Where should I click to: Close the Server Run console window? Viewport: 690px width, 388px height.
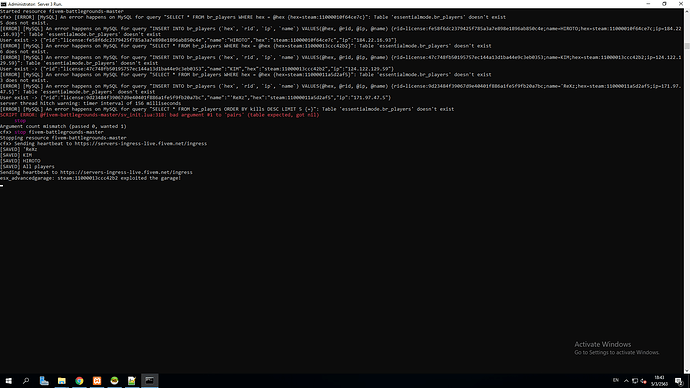[681, 4]
